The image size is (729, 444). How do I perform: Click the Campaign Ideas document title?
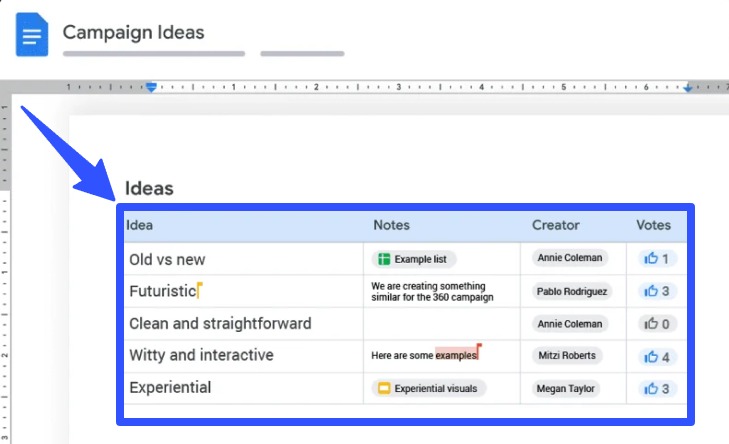[133, 32]
